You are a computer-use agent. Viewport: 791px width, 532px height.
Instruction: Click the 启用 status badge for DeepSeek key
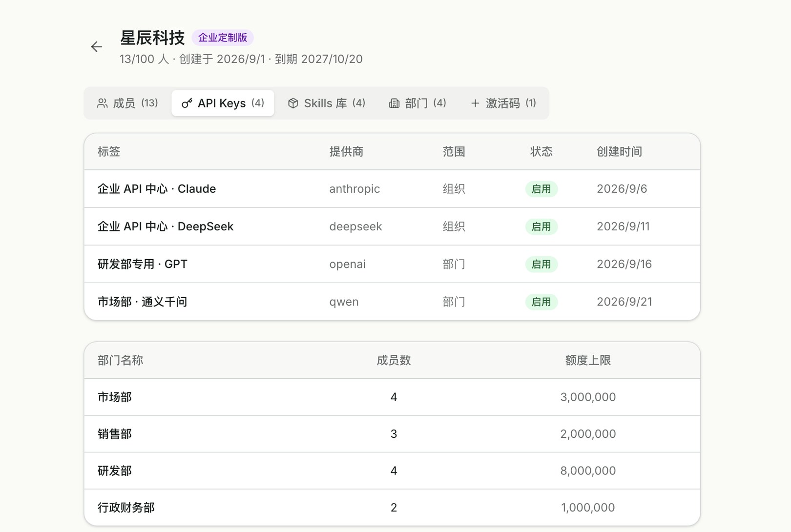coord(541,226)
